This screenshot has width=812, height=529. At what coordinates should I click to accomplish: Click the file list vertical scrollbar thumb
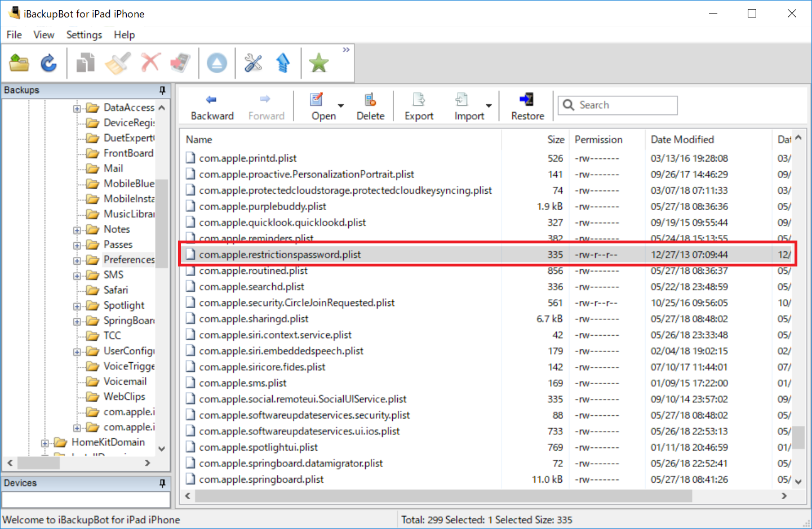[x=798, y=437]
